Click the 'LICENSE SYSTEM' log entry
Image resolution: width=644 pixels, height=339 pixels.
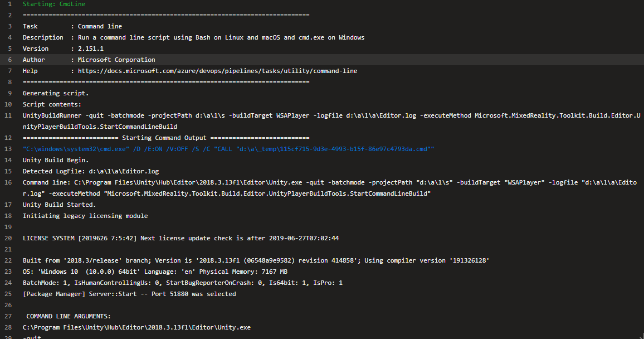[180, 238]
